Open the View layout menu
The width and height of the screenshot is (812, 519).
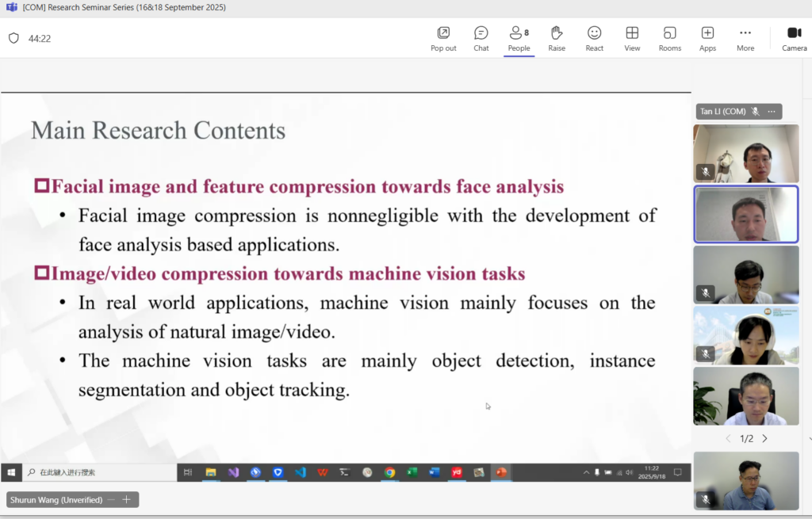(632, 38)
